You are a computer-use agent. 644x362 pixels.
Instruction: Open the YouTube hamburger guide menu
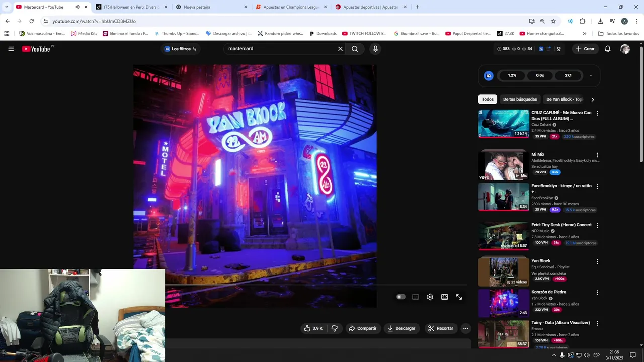(11, 49)
